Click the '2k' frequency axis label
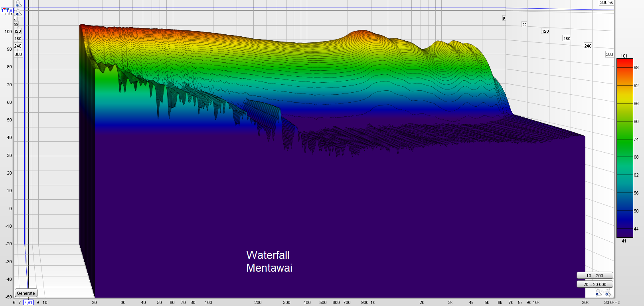The width and height of the screenshot is (644, 306). [x=422, y=302]
